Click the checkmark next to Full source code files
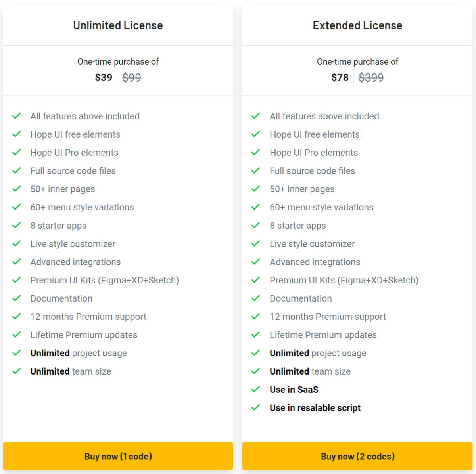This screenshot has width=476, height=474. tap(17, 170)
